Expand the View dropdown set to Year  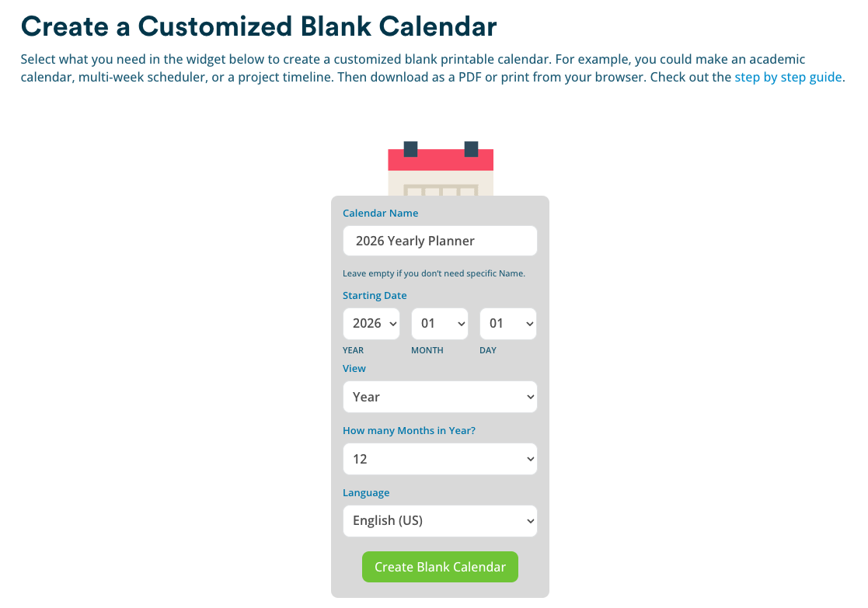pos(440,397)
